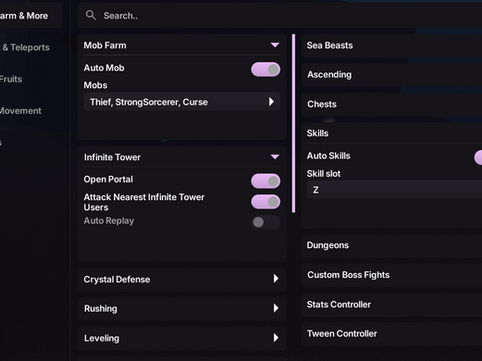482x361 pixels.
Task: Toggle the Auto Skills switch
Action: [x=478, y=157]
